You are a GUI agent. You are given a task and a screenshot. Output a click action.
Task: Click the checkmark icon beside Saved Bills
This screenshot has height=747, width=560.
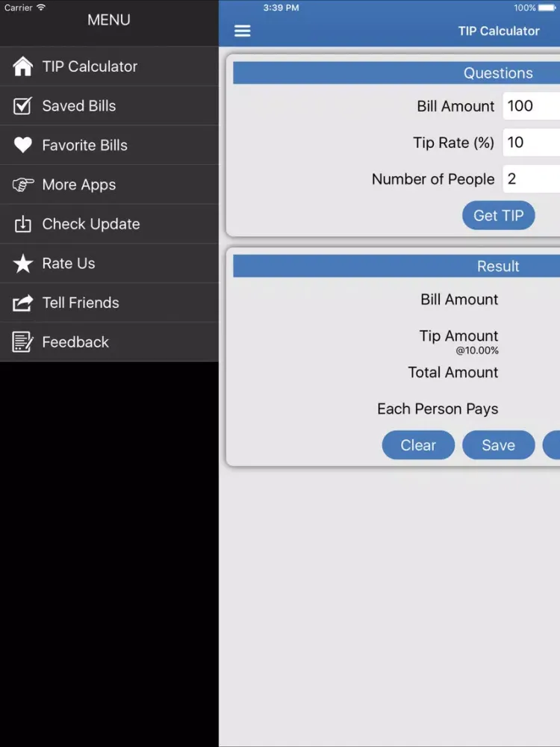click(23, 106)
